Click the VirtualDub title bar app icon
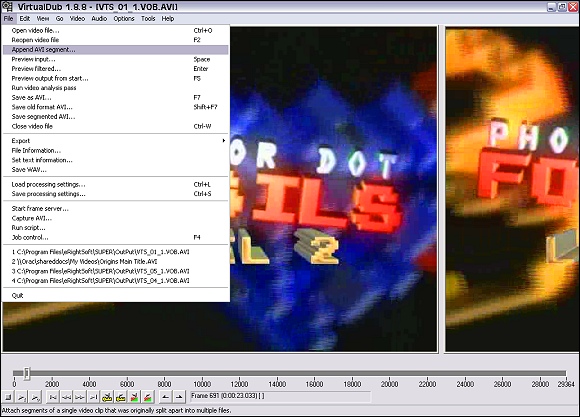This screenshot has width=580, height=417. (7, 6)
